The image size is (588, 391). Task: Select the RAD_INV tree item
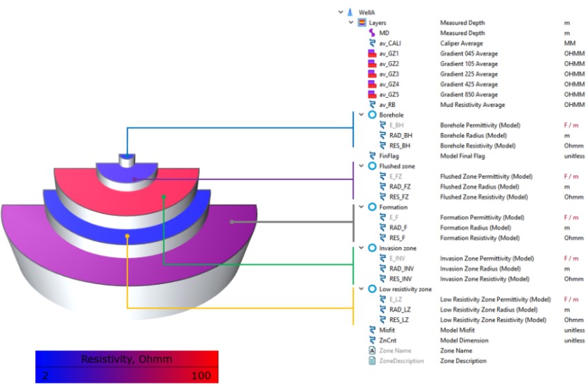point(401,268)
